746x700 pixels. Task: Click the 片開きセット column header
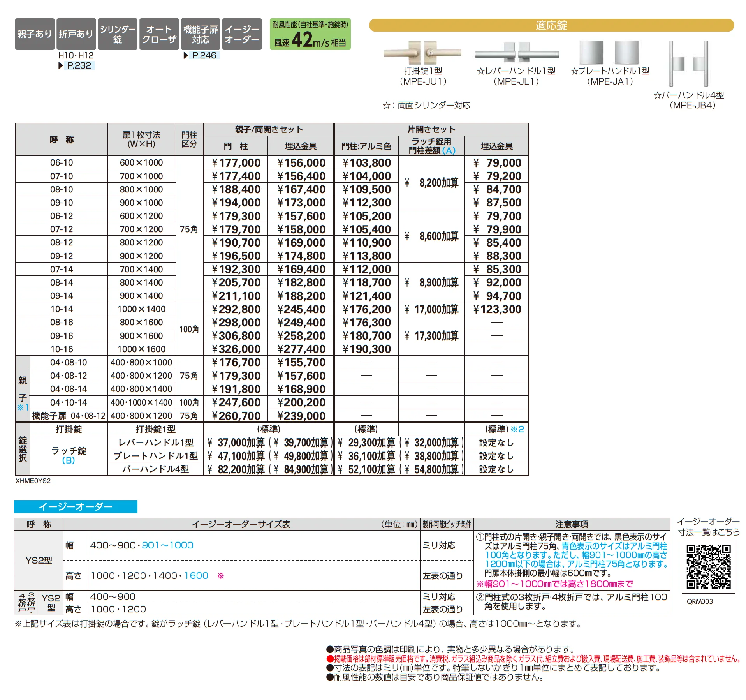pyautogui.click(x=431, y=129)
